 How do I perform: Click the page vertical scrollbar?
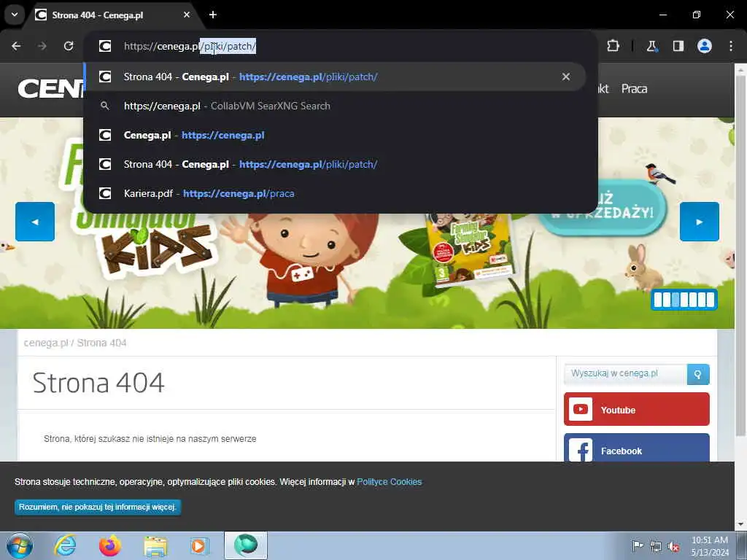[740, 256]
